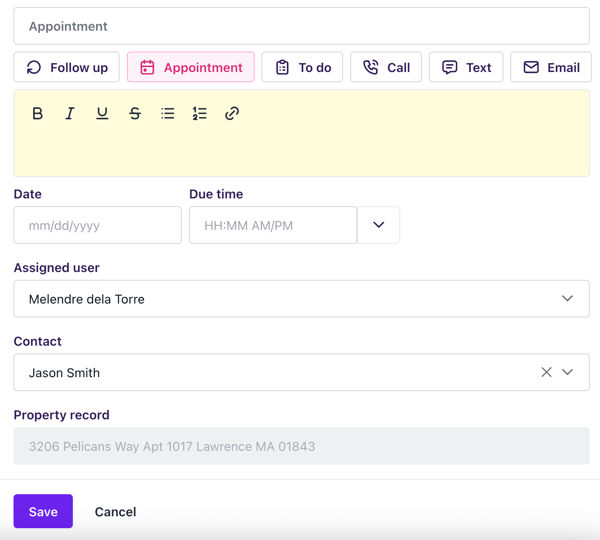Choose the Call task type
This screenshot has width=600, height=540.
pyautogui.click(x=386, y=67)
